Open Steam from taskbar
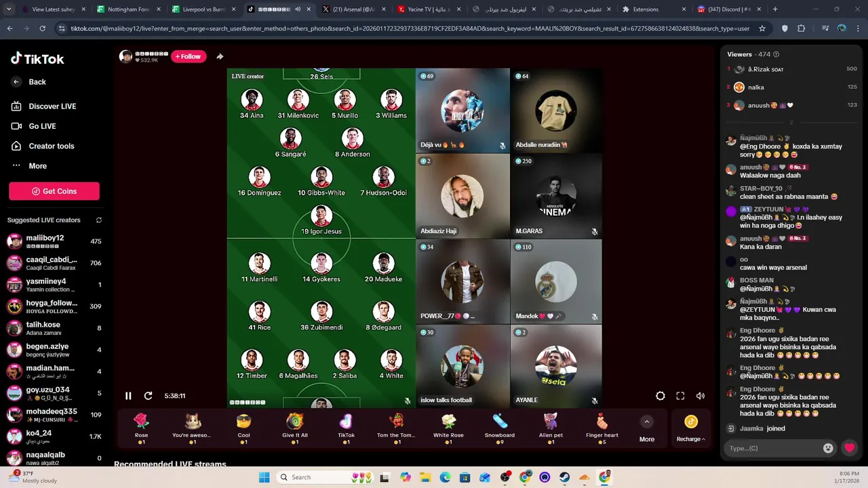 pyautogui.click(x=564, y=477)
